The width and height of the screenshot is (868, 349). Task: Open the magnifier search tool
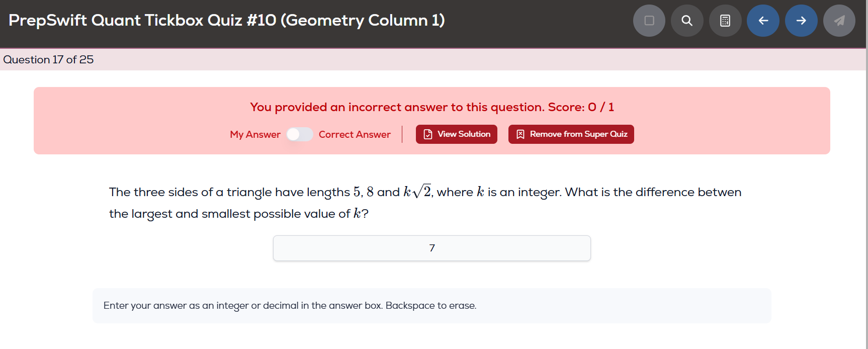click(687, 21)
